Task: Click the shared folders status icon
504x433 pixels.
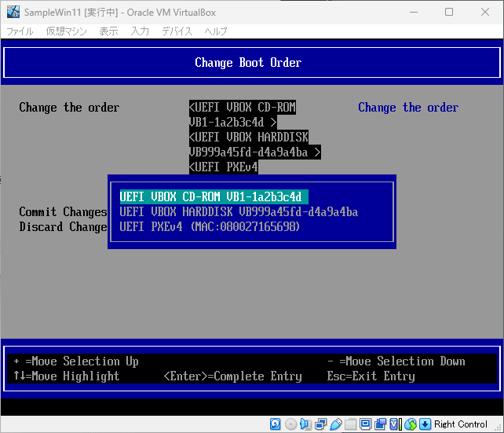Action: coord(350,424)
